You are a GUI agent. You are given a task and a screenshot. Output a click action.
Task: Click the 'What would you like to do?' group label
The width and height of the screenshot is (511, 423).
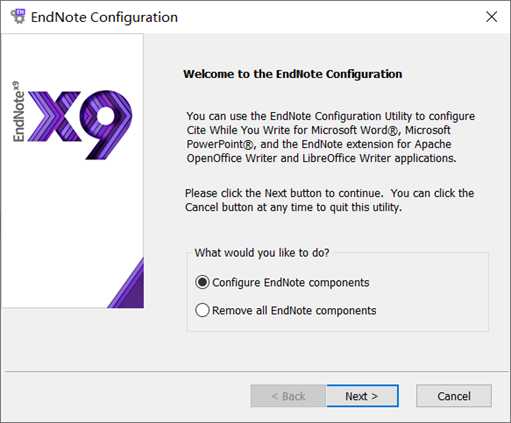(x=262, y=253)
